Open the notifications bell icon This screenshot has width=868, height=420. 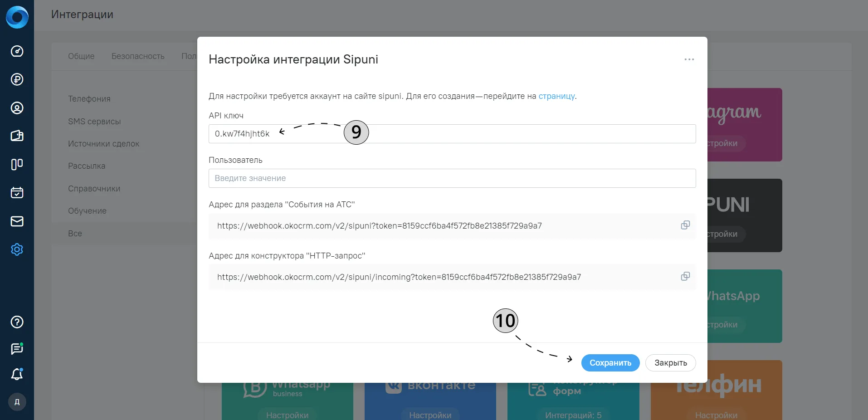pos(17,374)
